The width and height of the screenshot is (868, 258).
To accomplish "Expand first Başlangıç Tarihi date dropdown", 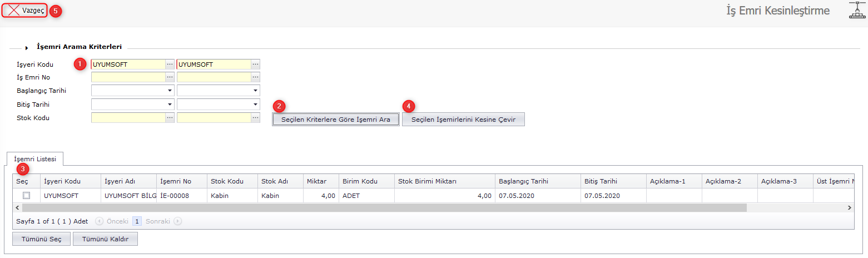I will pyautogui.click(x=169, y=91).
